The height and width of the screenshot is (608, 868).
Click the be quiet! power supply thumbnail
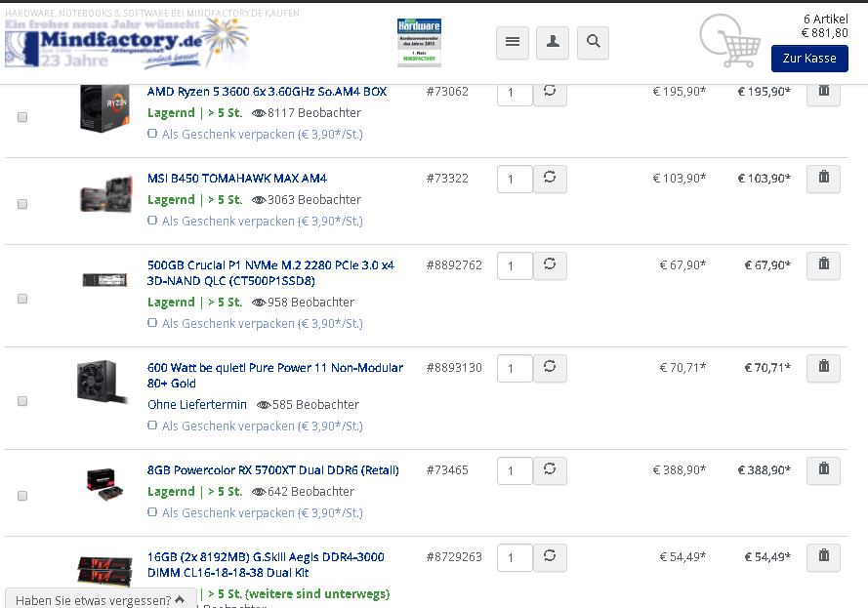point(103,382)
